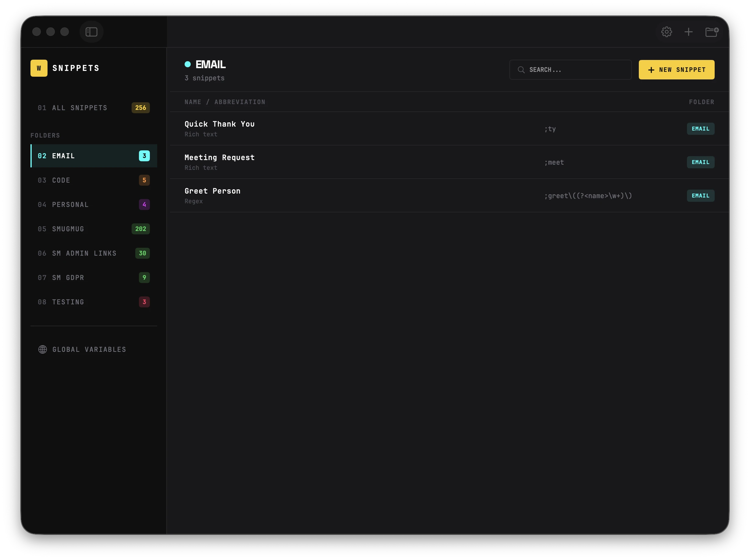Open the settings gear

(x=667, y=32)
